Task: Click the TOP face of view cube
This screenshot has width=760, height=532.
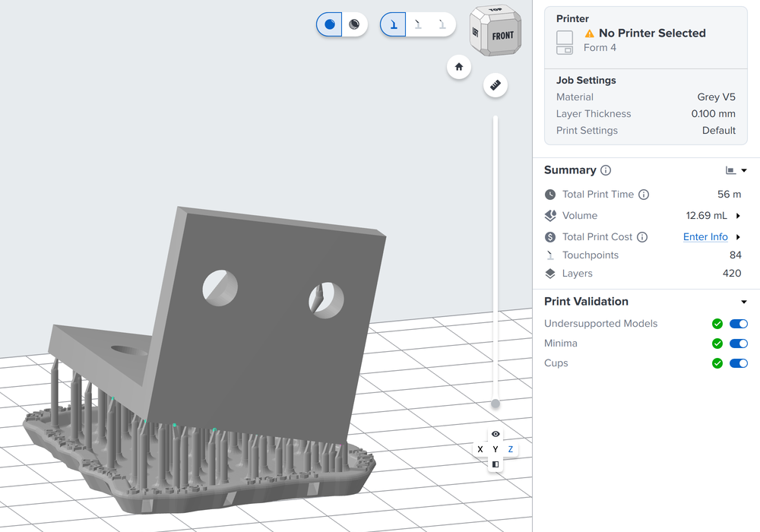Action: tap(496, 10)
